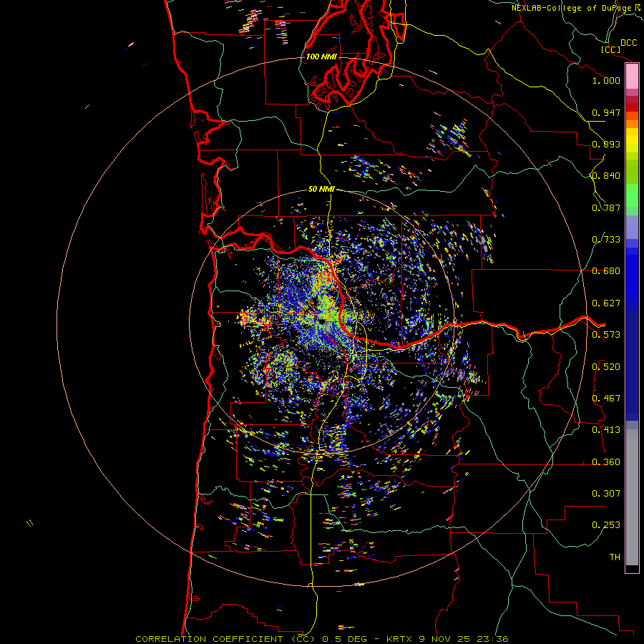Click the 0.520 scale value
Image resolution: width=644 pixels, height=644 pixels.
pyautogui.click(x=606, y=367)
